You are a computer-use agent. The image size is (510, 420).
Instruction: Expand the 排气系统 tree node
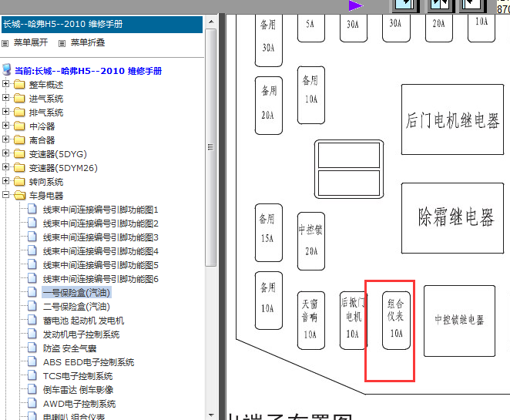[5, 112]
